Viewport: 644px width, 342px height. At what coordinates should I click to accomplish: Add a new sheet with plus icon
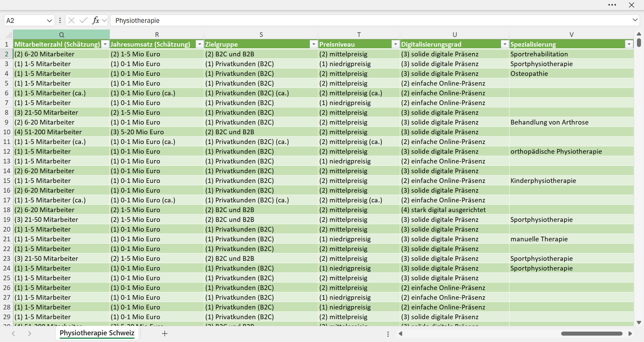(x=165, y=333)
